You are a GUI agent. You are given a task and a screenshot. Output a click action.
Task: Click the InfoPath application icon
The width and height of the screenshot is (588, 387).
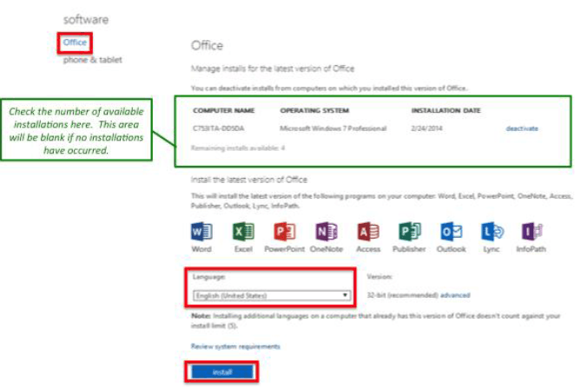click(532, 232)
